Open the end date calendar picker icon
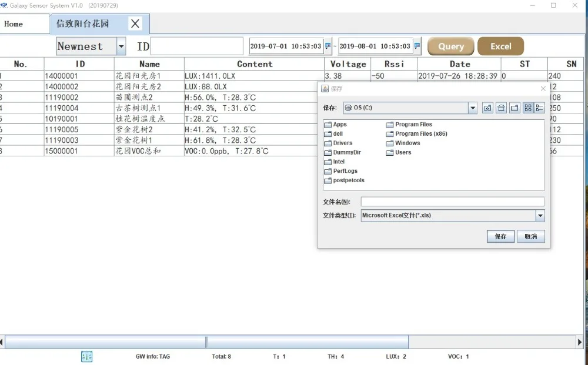Screen dimensions: 588x365 [417, 46]
